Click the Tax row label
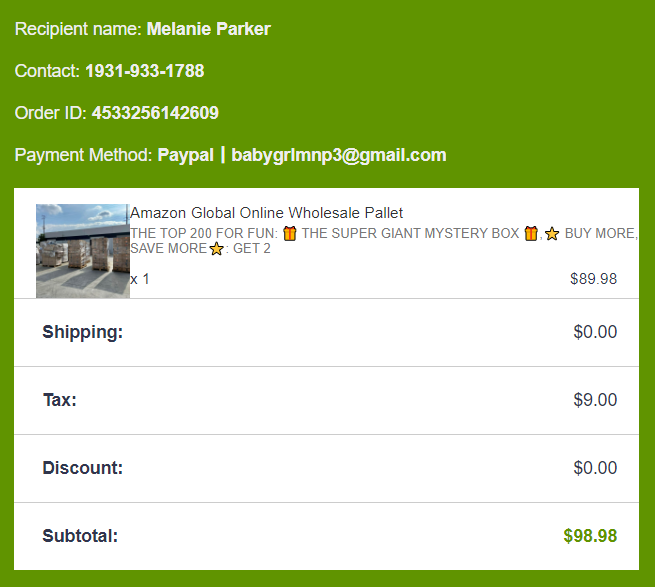Viewport: 655px width, 587px height. [x=59, y=400]
